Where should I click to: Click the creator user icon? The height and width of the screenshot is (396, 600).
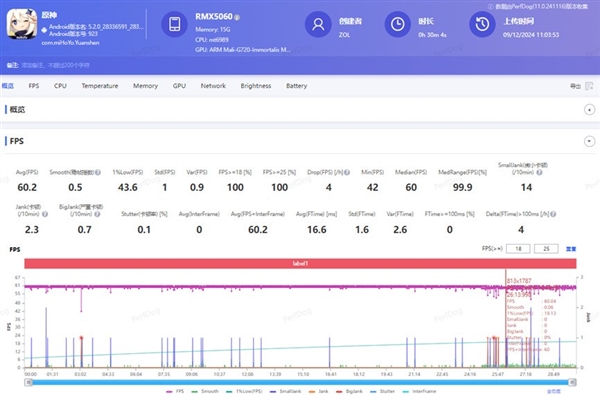pos(318,24)
